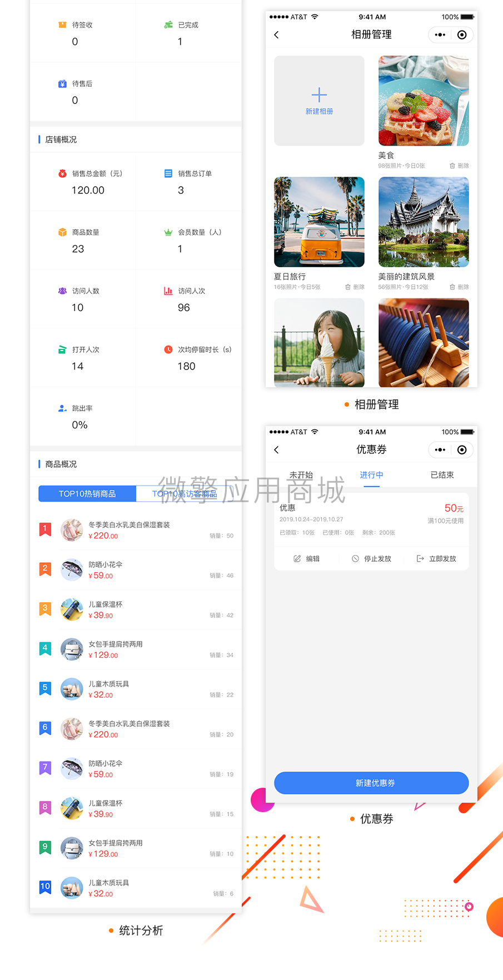
Task: Open the blue thread spools album thumbnail
Action: pyautogui.click(x=424, y=343)
